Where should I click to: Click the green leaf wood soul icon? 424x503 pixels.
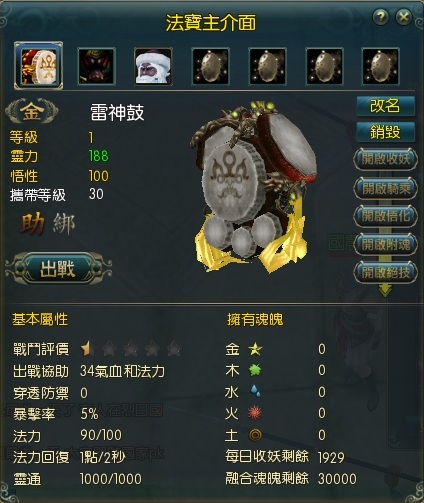click(255, 370)
